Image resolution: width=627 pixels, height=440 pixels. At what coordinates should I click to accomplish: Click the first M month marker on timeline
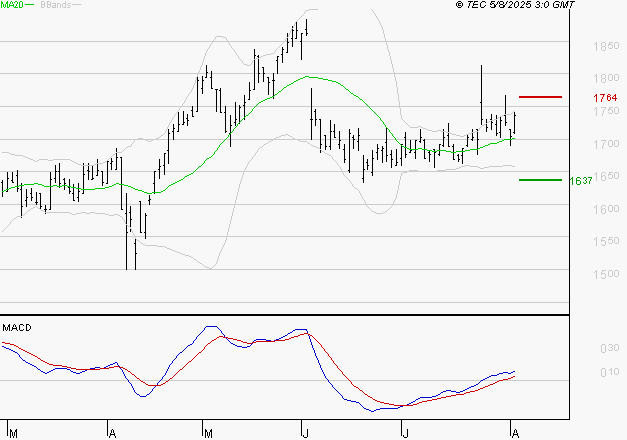(x=11, y=433)
